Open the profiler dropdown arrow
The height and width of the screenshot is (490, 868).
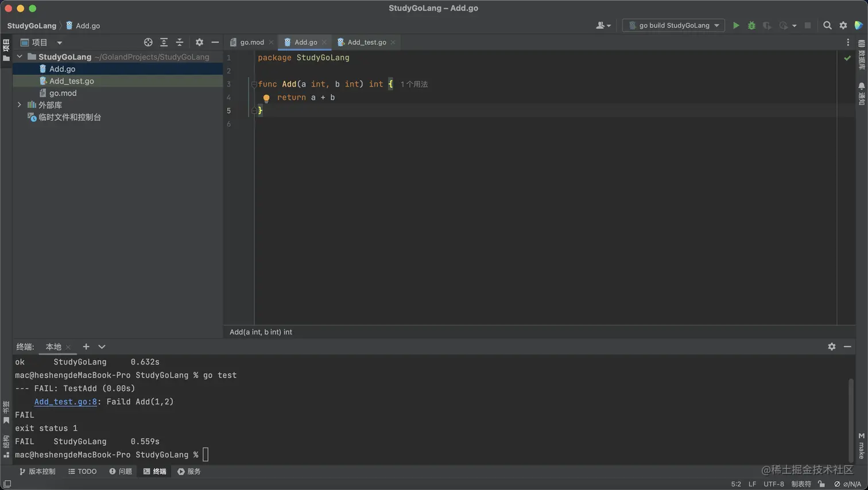(x=795, y=26)
